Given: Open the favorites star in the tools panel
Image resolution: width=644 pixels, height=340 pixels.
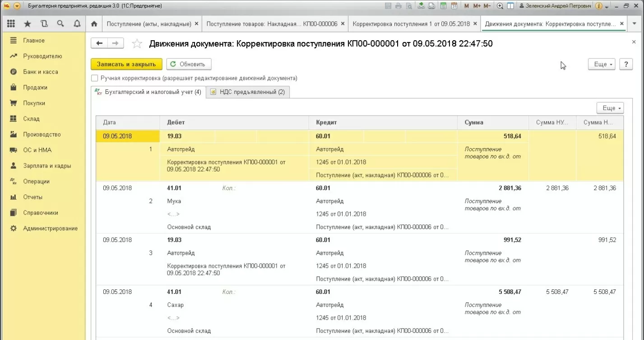Looking at the screenshot, I should coord(28,23).
